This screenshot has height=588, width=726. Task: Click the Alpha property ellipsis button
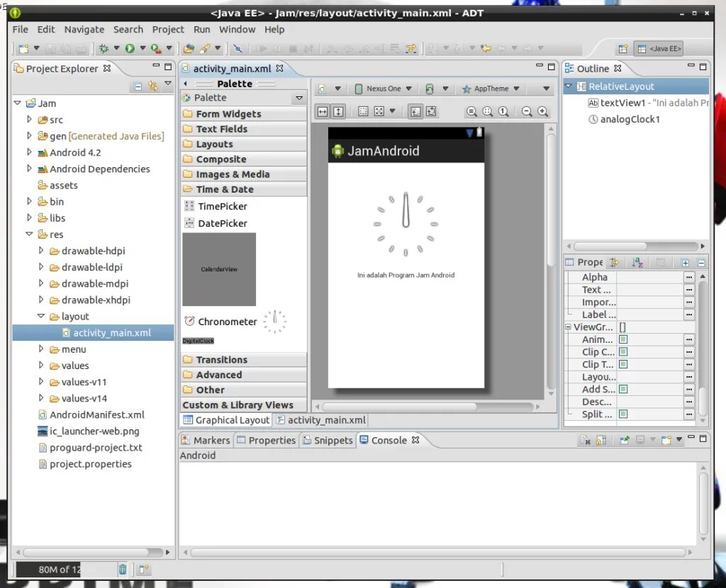point(689,277)
